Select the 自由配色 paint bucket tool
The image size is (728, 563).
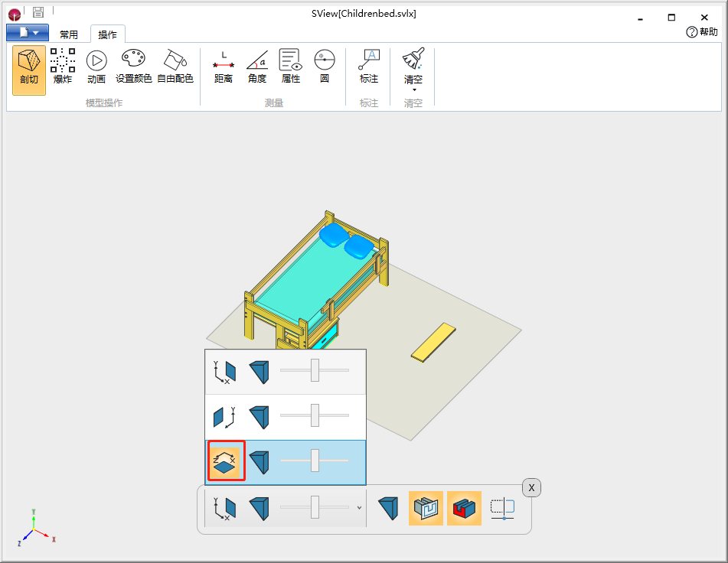175,66
